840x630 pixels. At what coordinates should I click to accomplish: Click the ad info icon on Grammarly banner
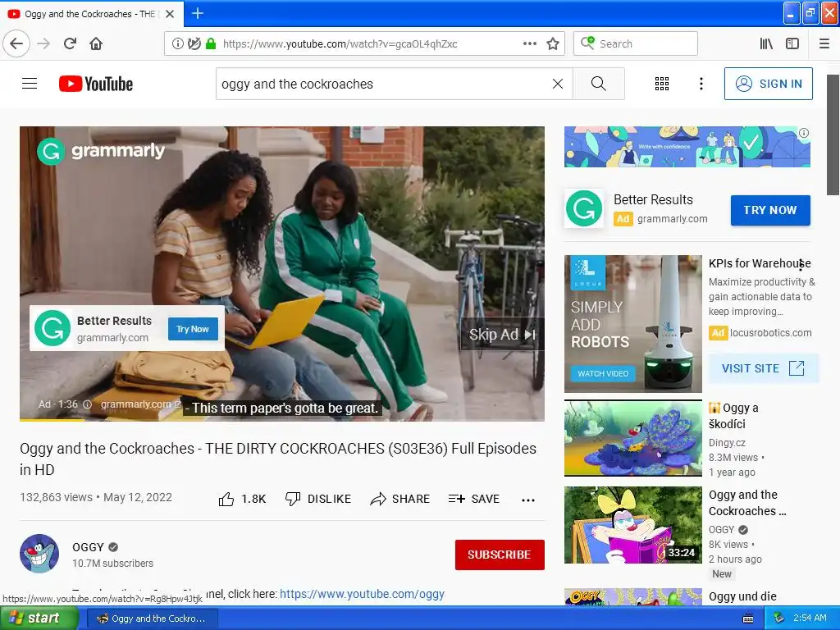pos(804,133)
